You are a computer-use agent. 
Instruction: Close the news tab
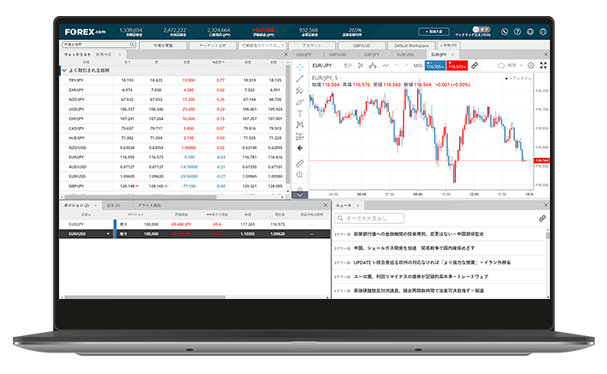click(x=357, y=205)
